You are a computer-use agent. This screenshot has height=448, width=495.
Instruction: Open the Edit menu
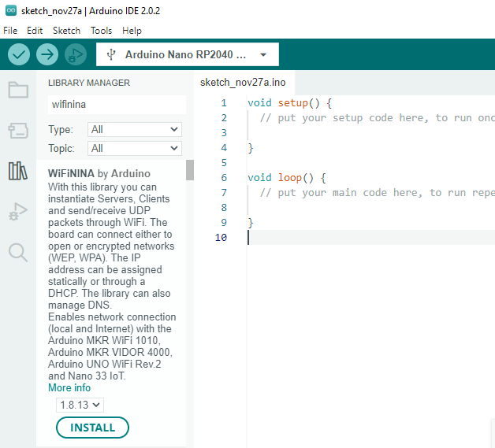[x=35, y=31]
